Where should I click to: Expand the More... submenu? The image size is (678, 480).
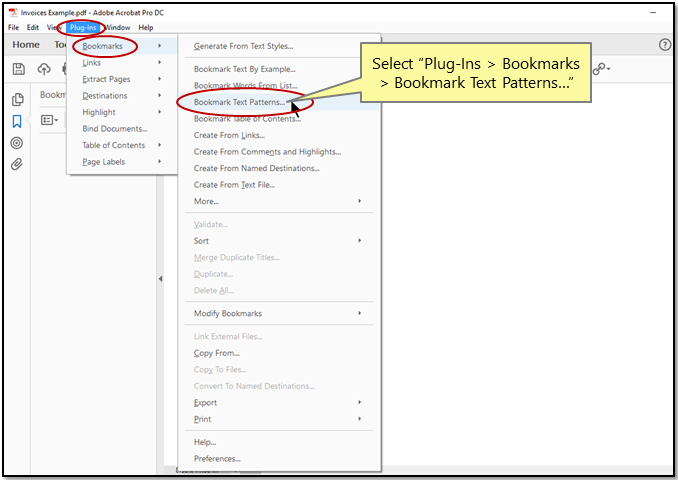[279, 201]
